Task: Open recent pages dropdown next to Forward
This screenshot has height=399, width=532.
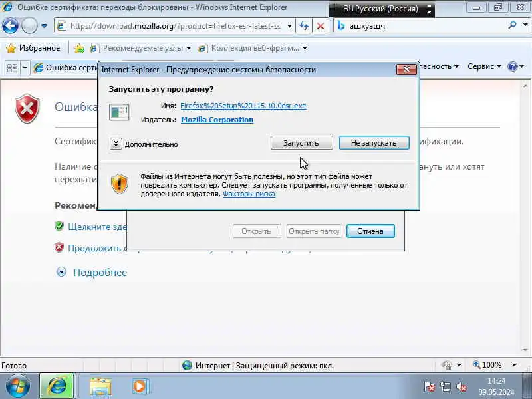Action: click(44, 26)
